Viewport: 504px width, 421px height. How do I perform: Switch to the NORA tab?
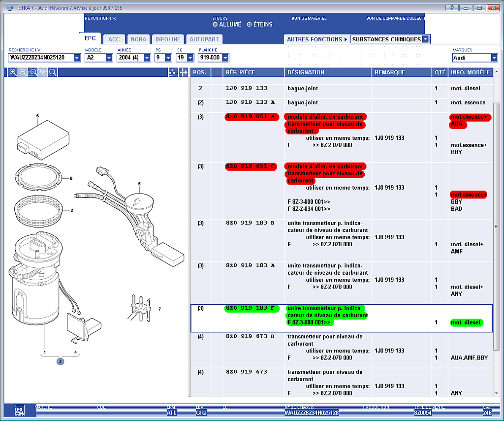[138, 39]
